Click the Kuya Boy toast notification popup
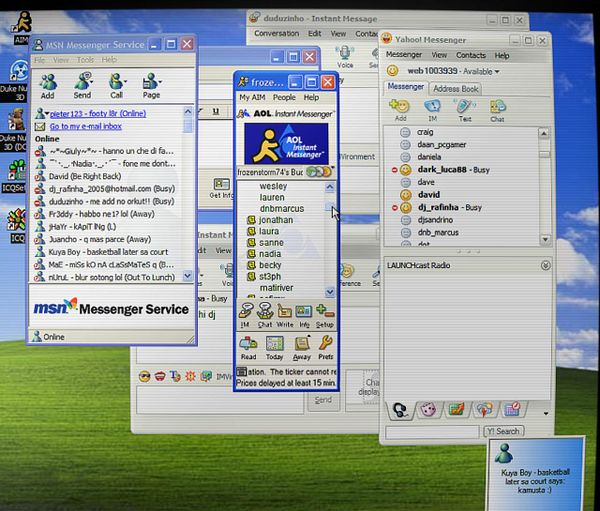Image resolution: width=600 pixels, height=511 pixels. (536, 474)
